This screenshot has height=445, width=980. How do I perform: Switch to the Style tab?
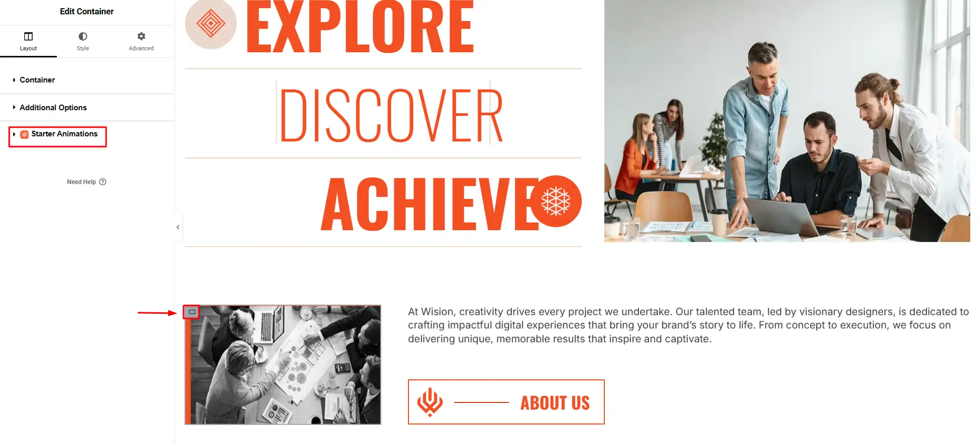[83, 42]
